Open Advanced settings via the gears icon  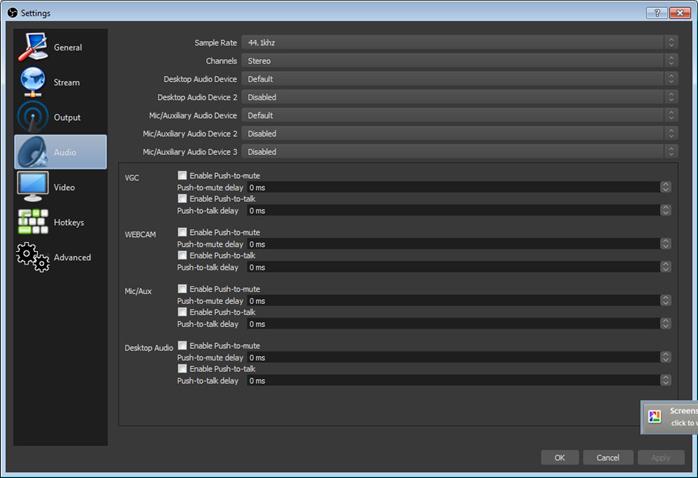click(x=33, y=257)
